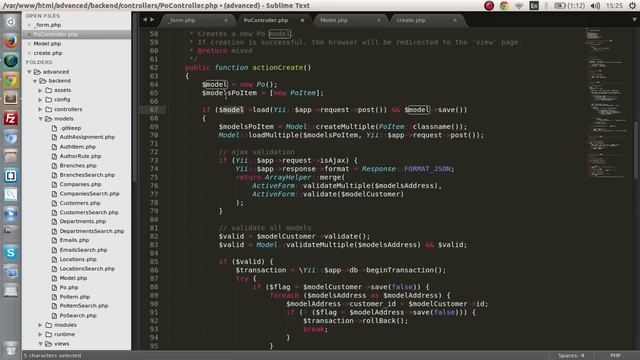Open Emails.php in the sidebar

(x=74, y=240)
